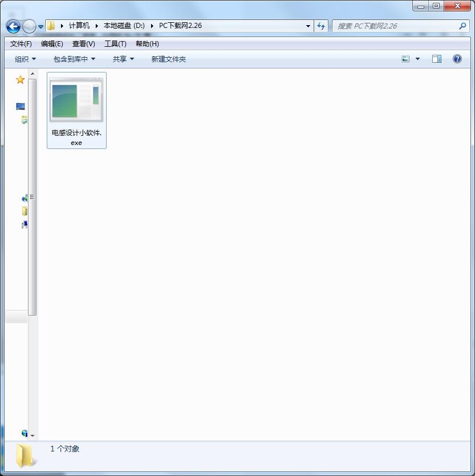The height and width of the screenshot is (476, 475).
Task: Click the file name 电感设计小软件.exe
Action: click(76, 138)
